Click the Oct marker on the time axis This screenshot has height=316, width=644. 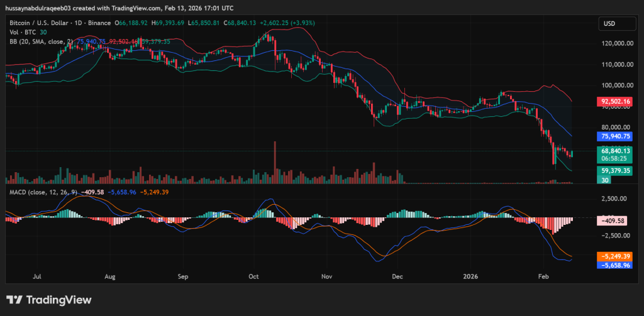pyautogui.click(x=254, y=276)
